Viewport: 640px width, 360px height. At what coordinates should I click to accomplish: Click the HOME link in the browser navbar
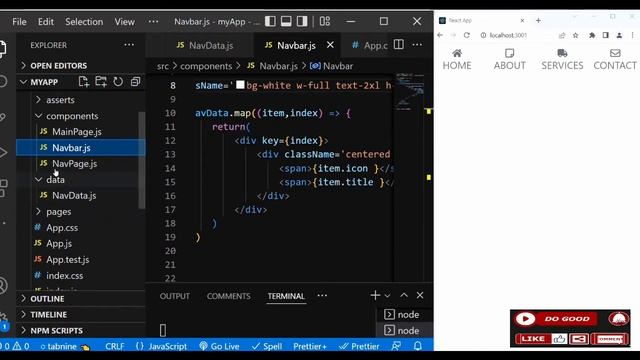457,60
